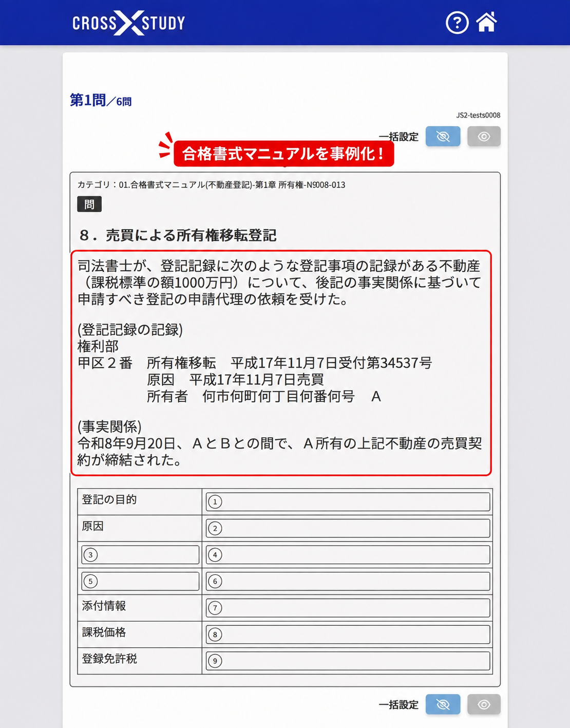Hide all answers with bottom crossed-eye button

click(x=443, y=704)
